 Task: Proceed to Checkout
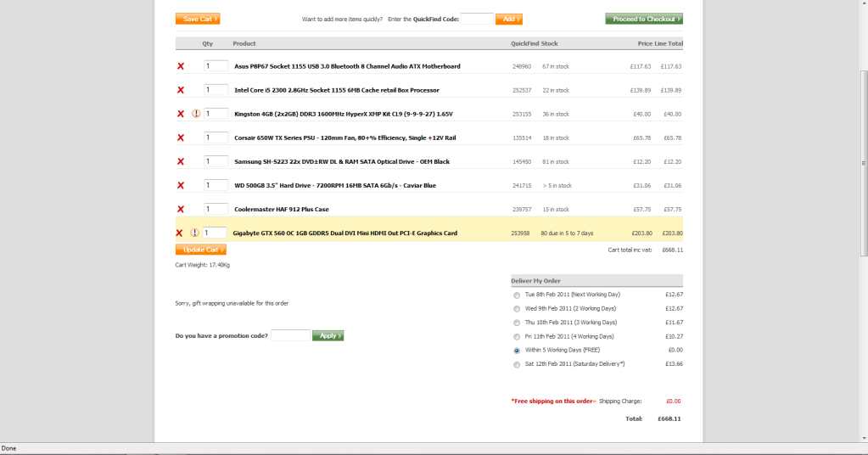pyautogui.click(x=644, y=19)
